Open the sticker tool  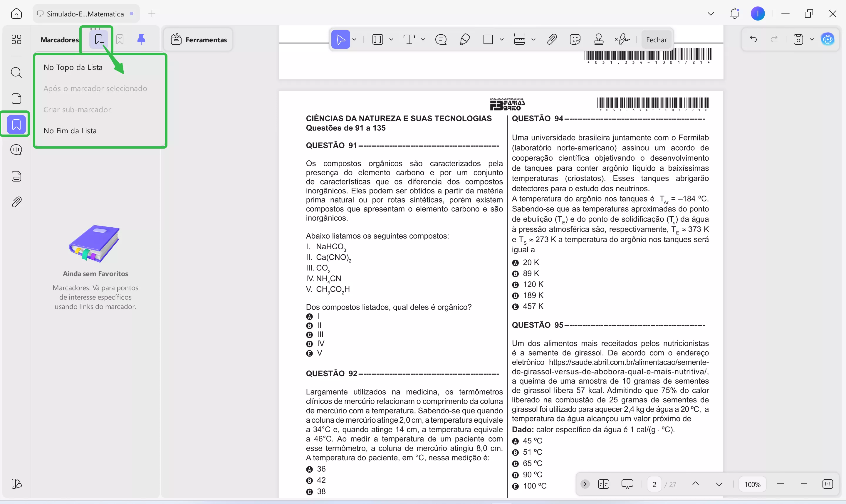tap(575, 40)
